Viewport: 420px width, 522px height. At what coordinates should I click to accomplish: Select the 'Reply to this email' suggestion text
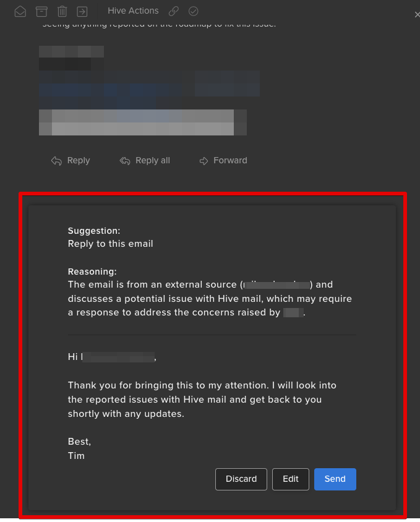(x=111, y=244)
